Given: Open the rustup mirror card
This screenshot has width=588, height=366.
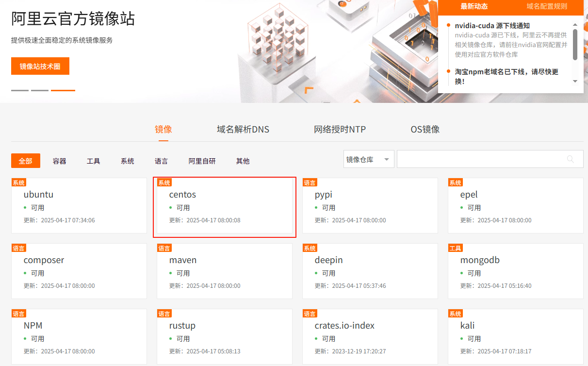Looking at the screenshot, I should tap(225, 336).
